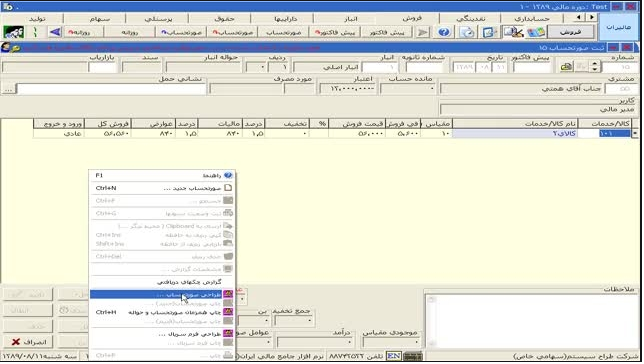This screenshot has height=364, width=644.
Task: Click the gray play-arrow toolbar icon
Action: [422, 32]
